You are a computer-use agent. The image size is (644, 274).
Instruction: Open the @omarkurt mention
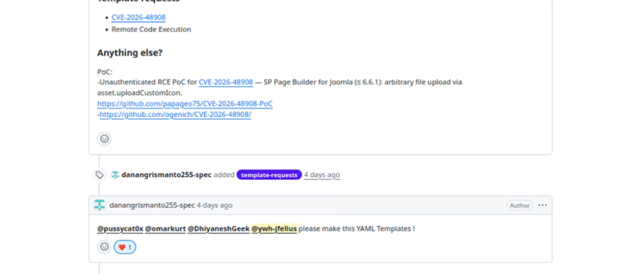[x=165, y=229]
